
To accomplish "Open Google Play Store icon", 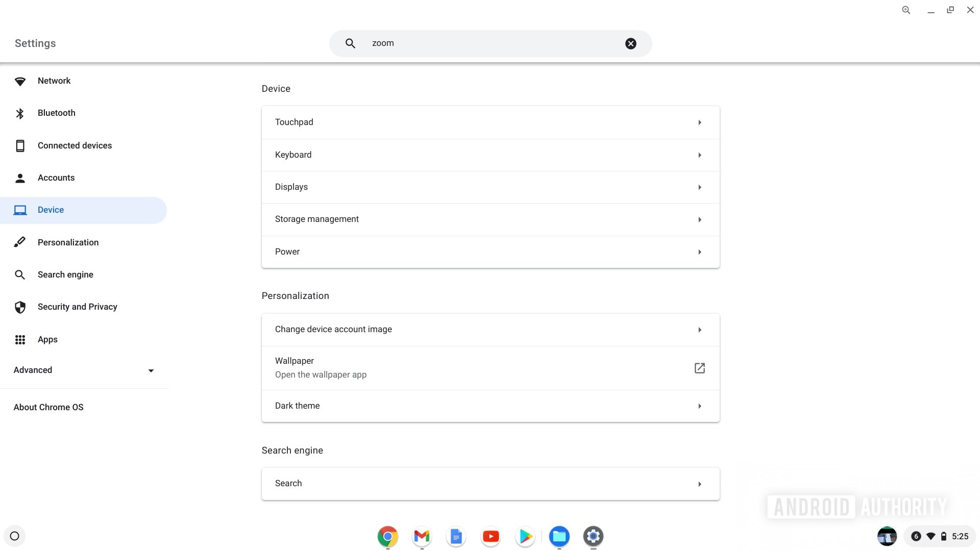I will 526,536.
